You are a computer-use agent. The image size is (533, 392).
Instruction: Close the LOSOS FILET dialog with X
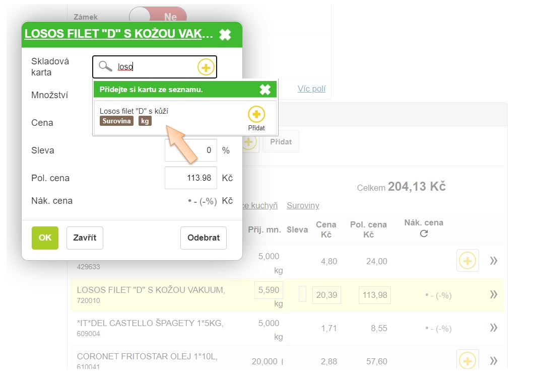225,34
